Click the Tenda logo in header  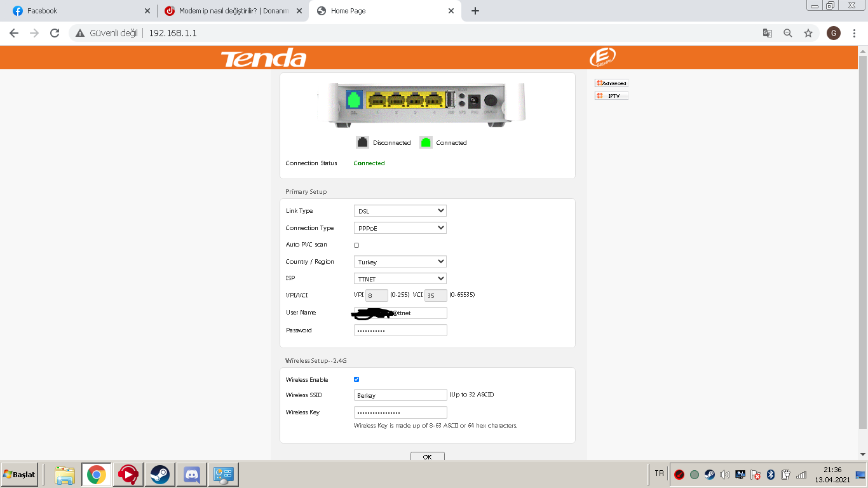coord(264,58)
